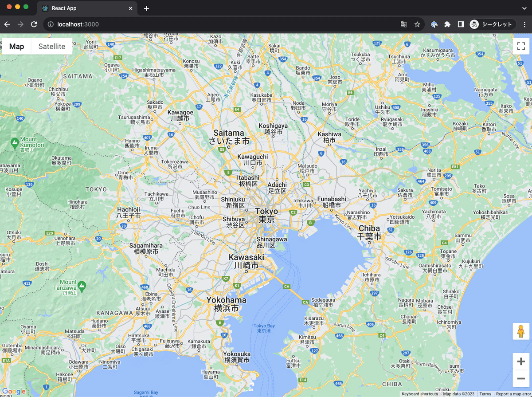532x397 pixels.
Task: Click the Sagamihara 相模原市 label
Action: coord(146,248)
